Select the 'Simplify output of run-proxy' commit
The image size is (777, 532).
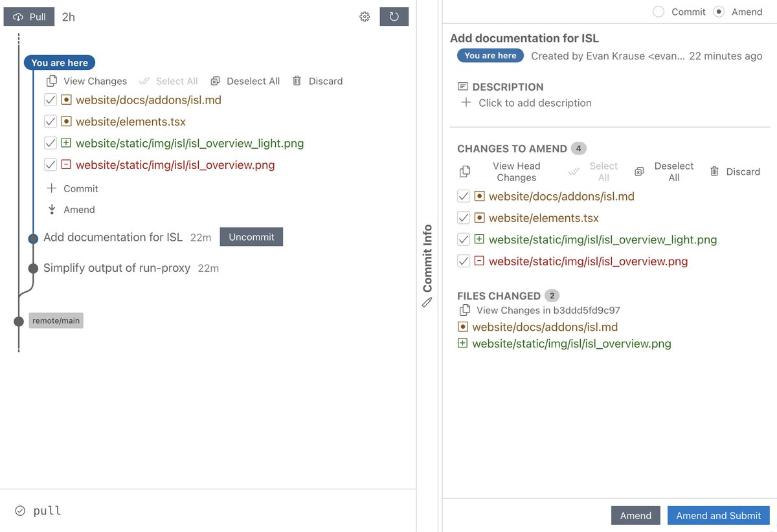(117, 268)
